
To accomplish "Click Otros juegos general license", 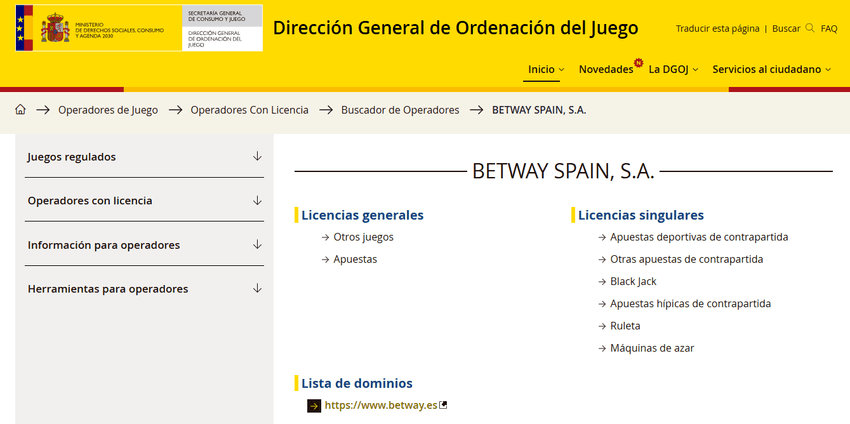I will [363, 237].
